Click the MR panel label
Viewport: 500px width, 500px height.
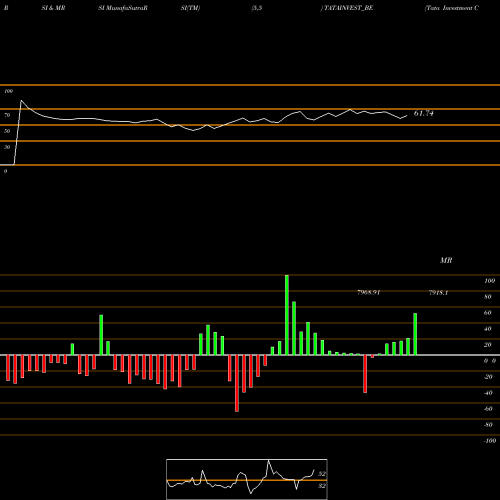446,260
